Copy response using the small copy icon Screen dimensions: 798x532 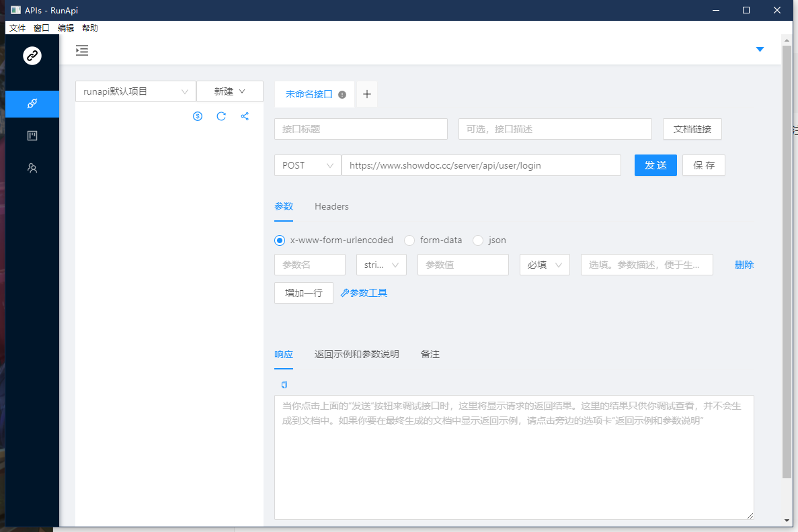[x=284, y=385]
